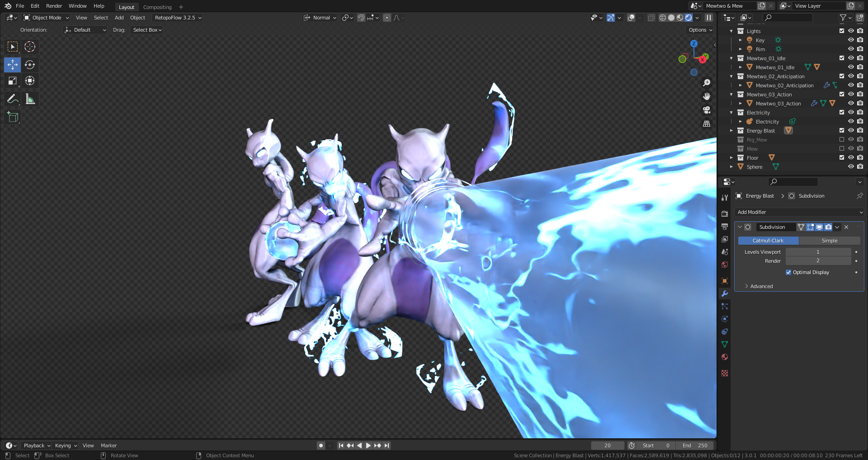Open the viewport Options dropdown
The width and height of the screenshot is (868, 460).
point(700,30)
